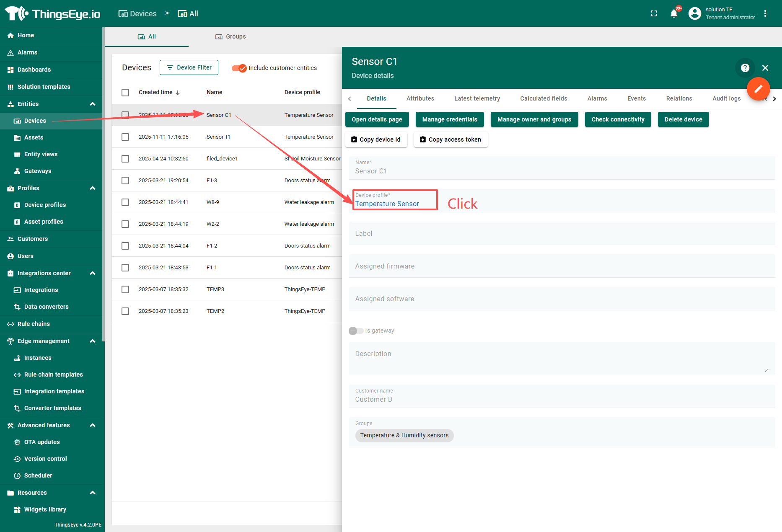The image size is (782, 532).
Task: Open the help question mark icon
Action: click(x=745, y=68)
